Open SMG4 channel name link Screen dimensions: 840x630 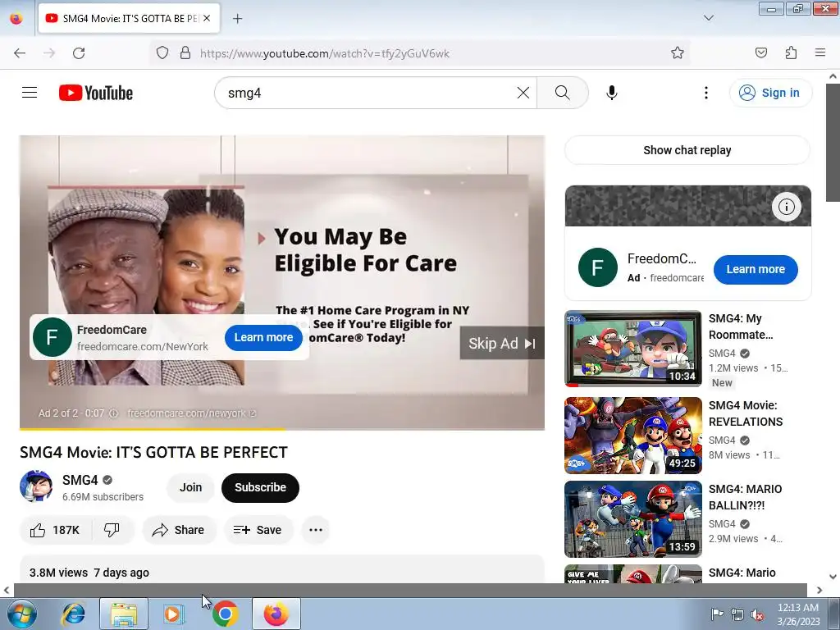80,479
